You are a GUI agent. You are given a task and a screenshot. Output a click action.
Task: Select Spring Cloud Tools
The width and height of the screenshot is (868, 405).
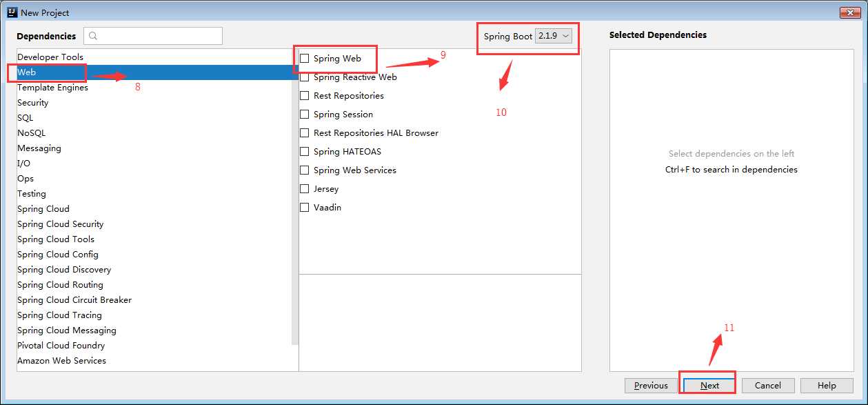point(154,239)
